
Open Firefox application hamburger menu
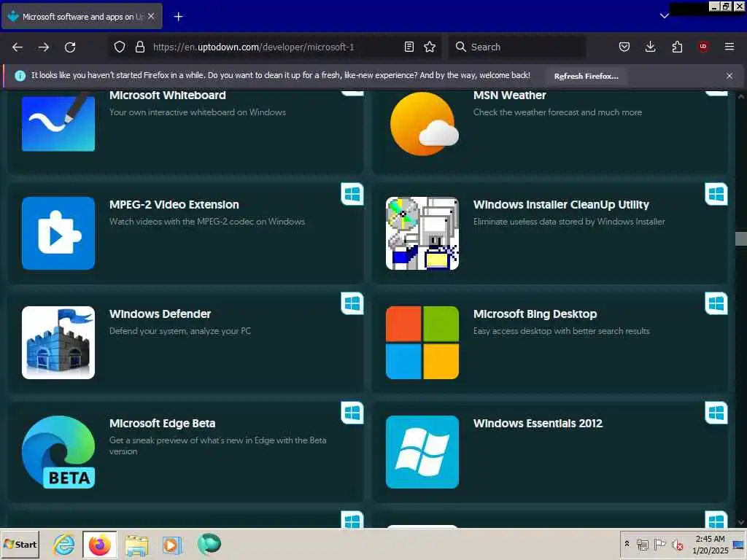[x=729, y=47]
